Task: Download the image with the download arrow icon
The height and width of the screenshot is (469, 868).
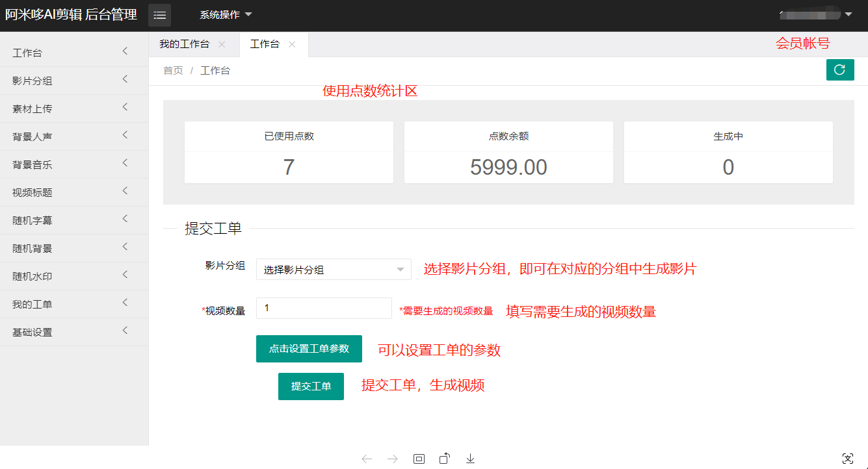Action: pos(470,459)
